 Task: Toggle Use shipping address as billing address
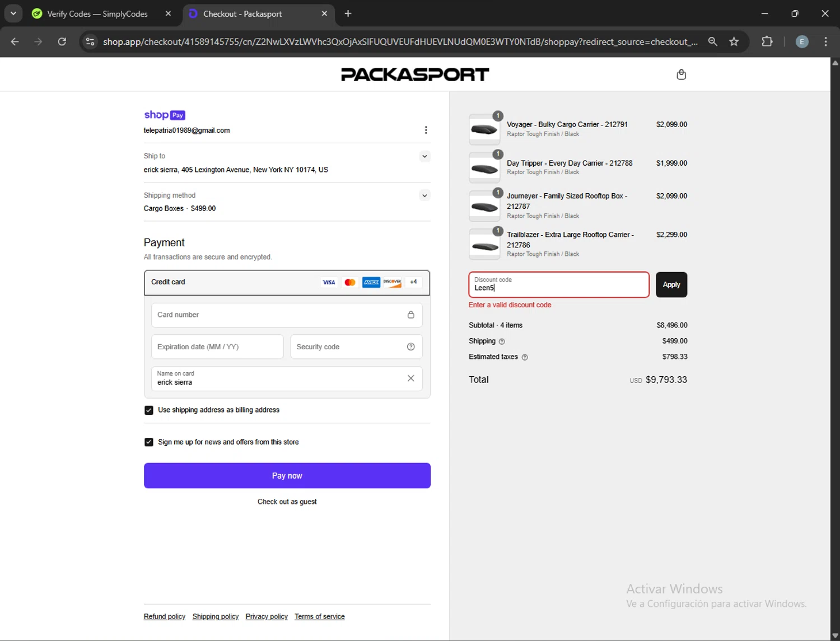(148, 410)
